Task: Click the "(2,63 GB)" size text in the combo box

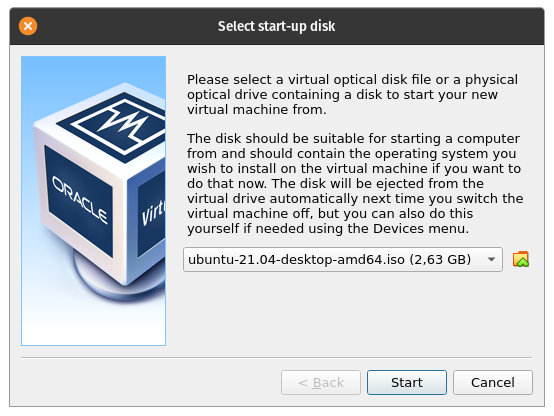Action: click(440, 259)
